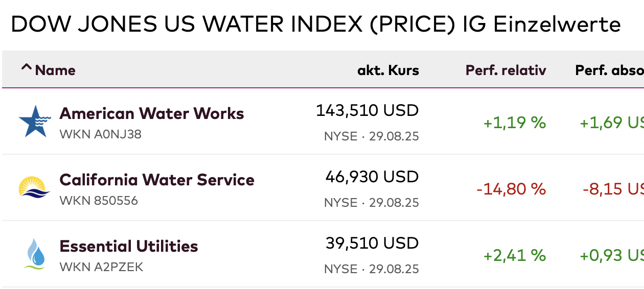This screenshot has height=289, width=644.
Task: Click the 143,510 USD price value
Action: 367,110
